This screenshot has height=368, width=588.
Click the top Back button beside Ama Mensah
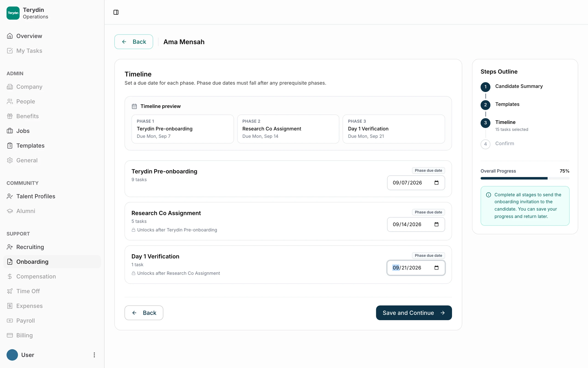[x=134, y=42]
